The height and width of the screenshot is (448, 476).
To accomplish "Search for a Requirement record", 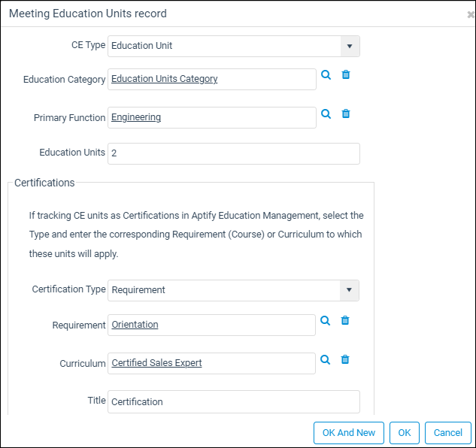I will click(x=325, y=320).
